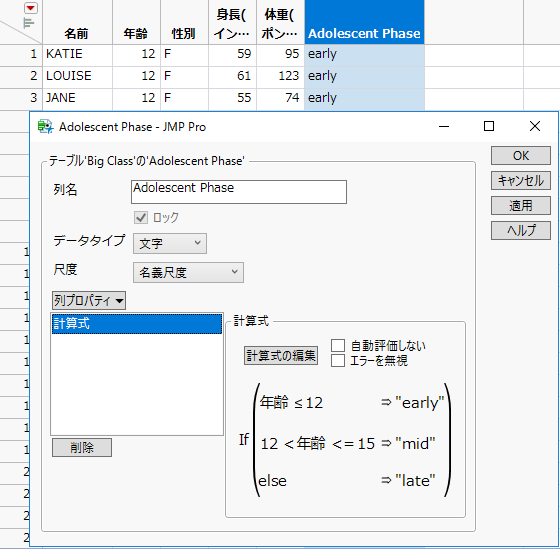Click height value 59 in KATIE row

(x=232, y=54)
